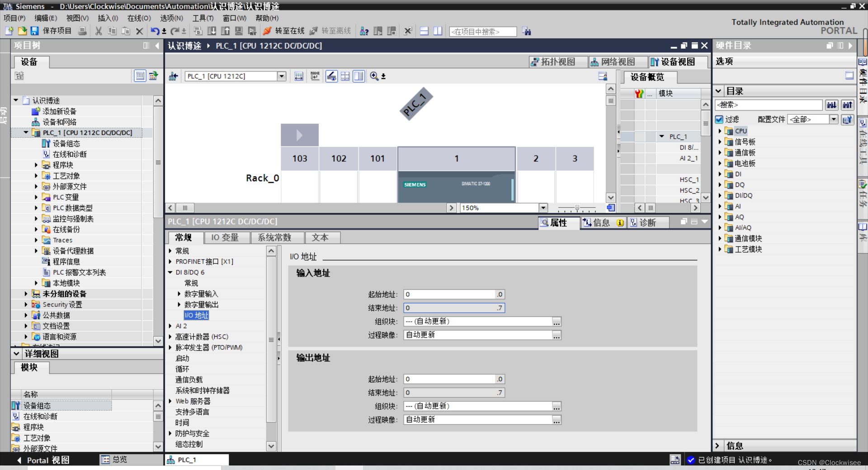The height and width of the screenshot is (470, 868).
Task: Start runtime on PC with the RT icon
Action: (x=252, y=31)
